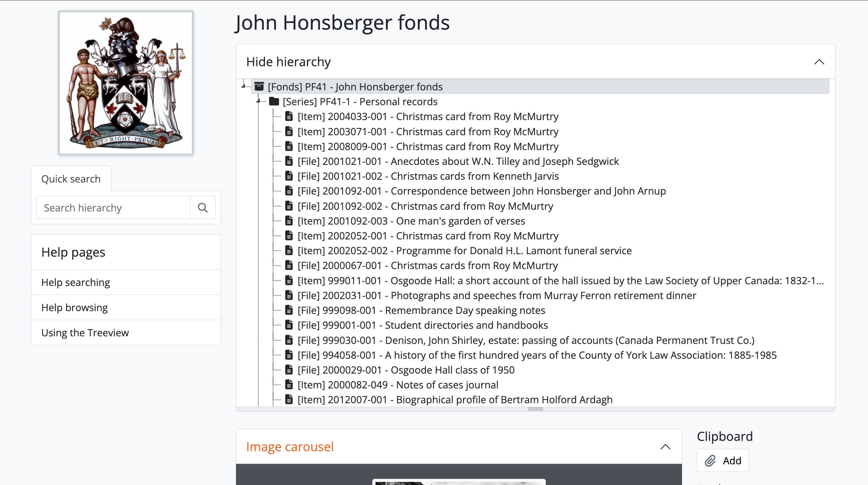Click document icon for One man's garden of verses
The width and height of the screenshot is (868, 485).
click(x=289, y=221)
